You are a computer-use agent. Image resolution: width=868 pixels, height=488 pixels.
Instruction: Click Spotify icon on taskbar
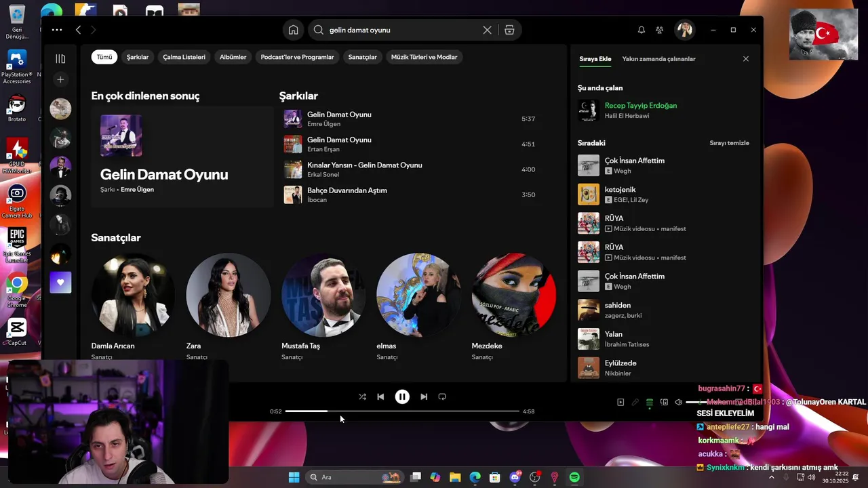(x=574, y=477)
